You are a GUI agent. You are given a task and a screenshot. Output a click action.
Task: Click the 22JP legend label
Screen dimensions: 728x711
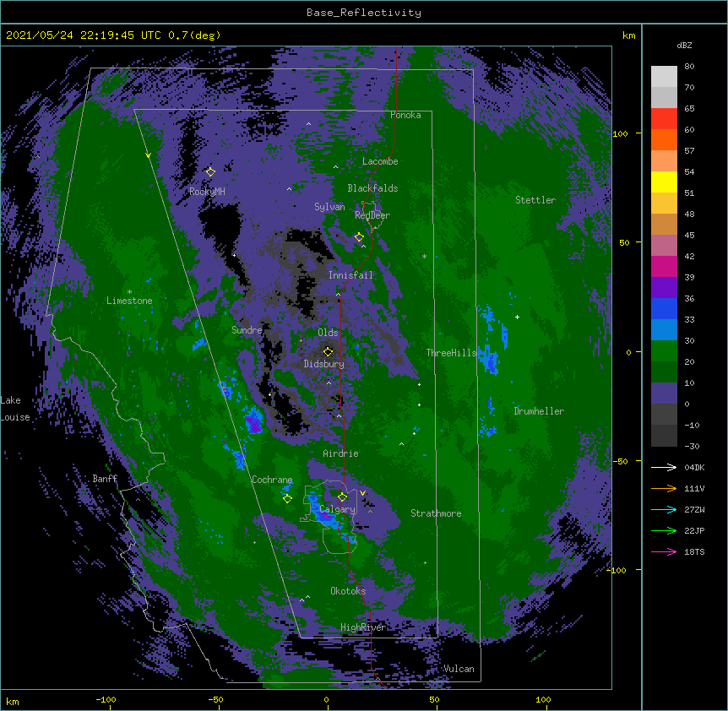[694, 530]
